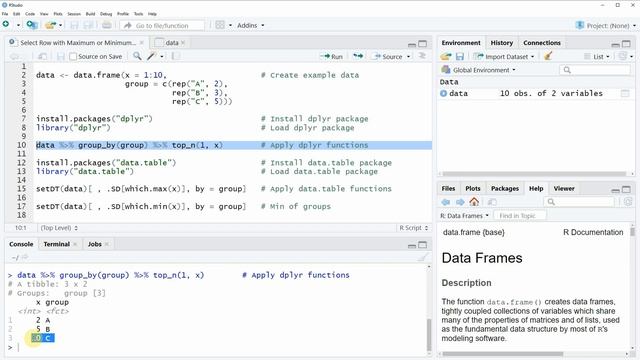Open the New File dropdown arrow
Screen dimensions: 640x360
(x=18, y=25)
